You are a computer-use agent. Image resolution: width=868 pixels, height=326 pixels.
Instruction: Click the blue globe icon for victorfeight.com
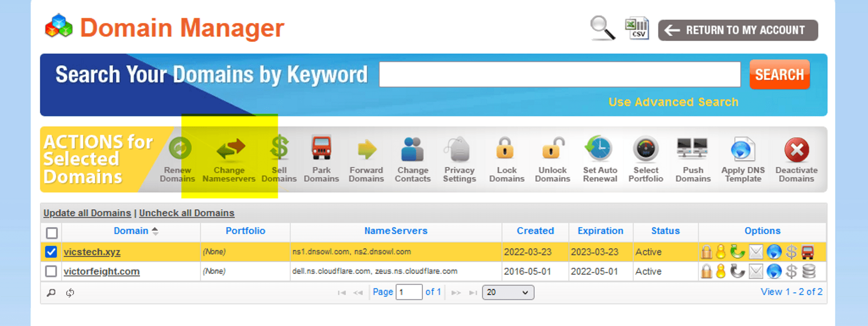[x=774, y=271]
